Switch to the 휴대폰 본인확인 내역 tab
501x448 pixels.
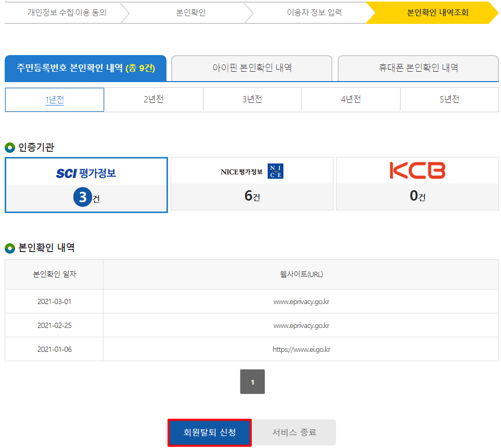417,68
